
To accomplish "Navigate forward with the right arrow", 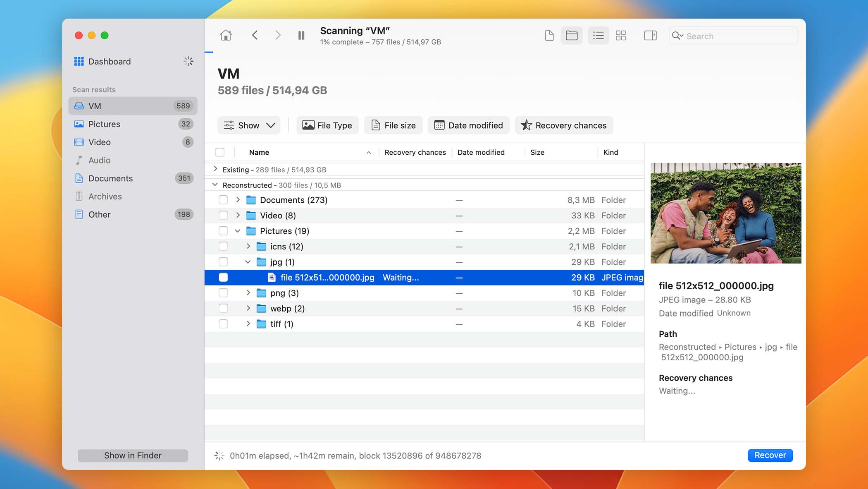I will point(278,35).
